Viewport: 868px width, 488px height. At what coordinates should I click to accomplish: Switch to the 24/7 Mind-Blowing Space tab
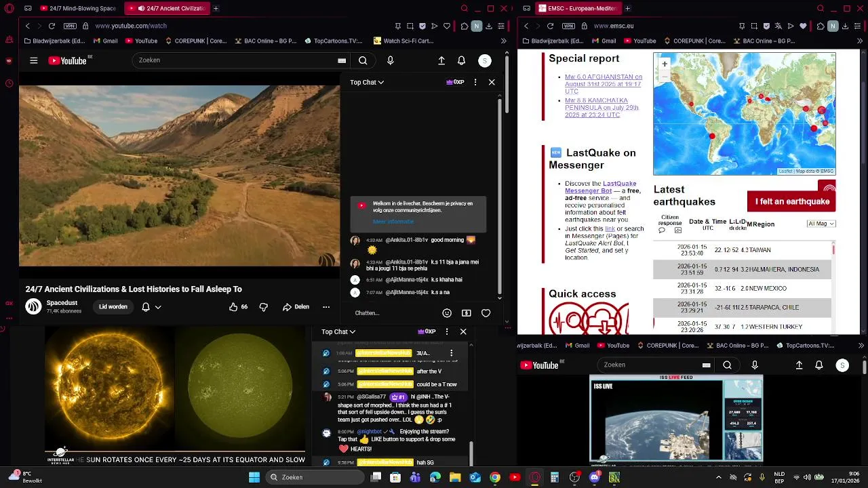(x=78, y=9)
